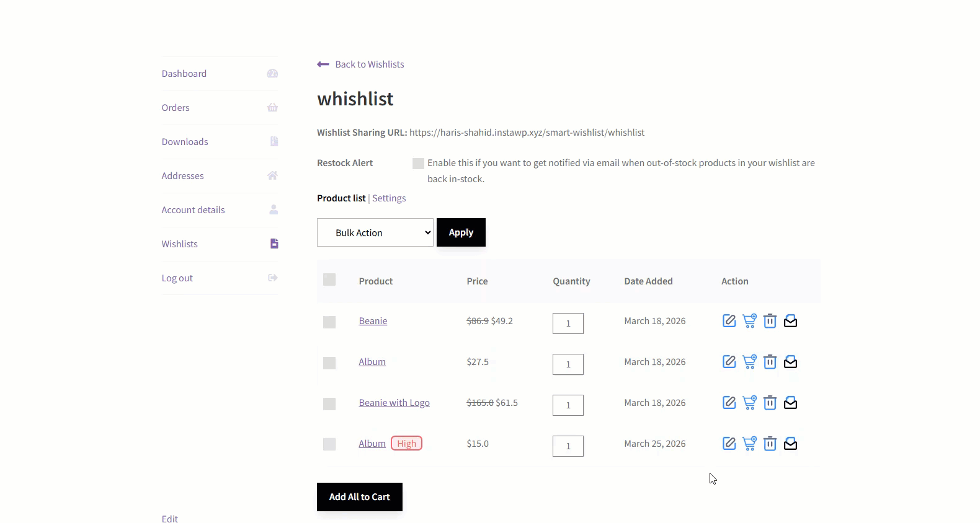Click the back arrow to Wishlists
This screenshot has width=980, height=523.
click(x=323, y=64)
